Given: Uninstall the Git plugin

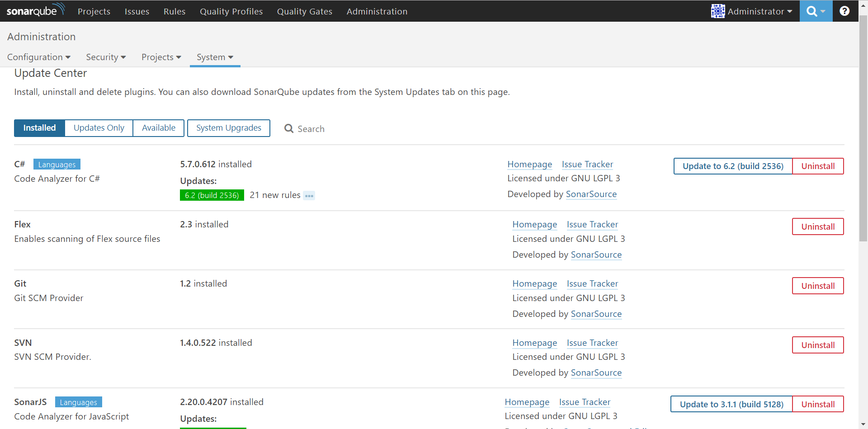Looking at the screenshot, I should click(818, 286).
